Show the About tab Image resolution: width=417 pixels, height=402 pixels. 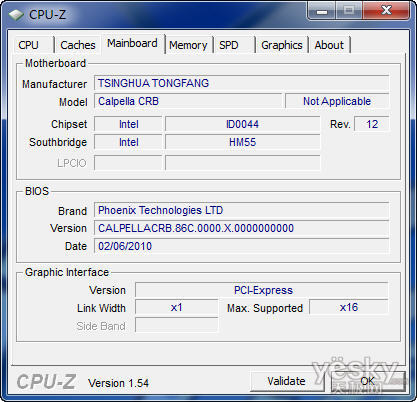pos(329,45)
